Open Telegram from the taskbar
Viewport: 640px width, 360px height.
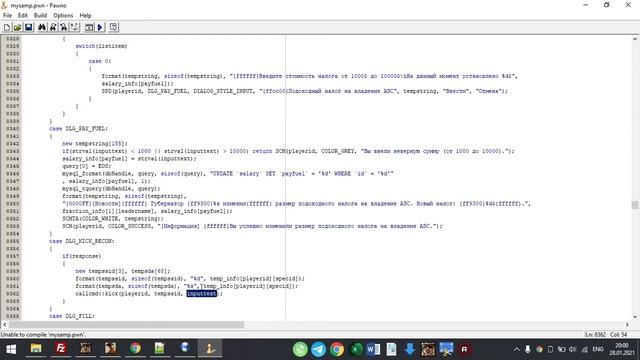pyautogui.click(x=319, y=349)
